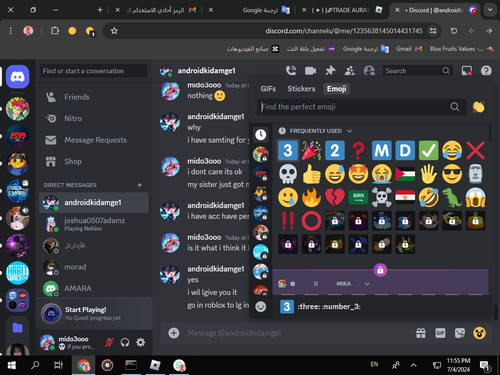Pick the thumbs up emoji
Viewport: 500px width, 375px height.
[311, 174]
